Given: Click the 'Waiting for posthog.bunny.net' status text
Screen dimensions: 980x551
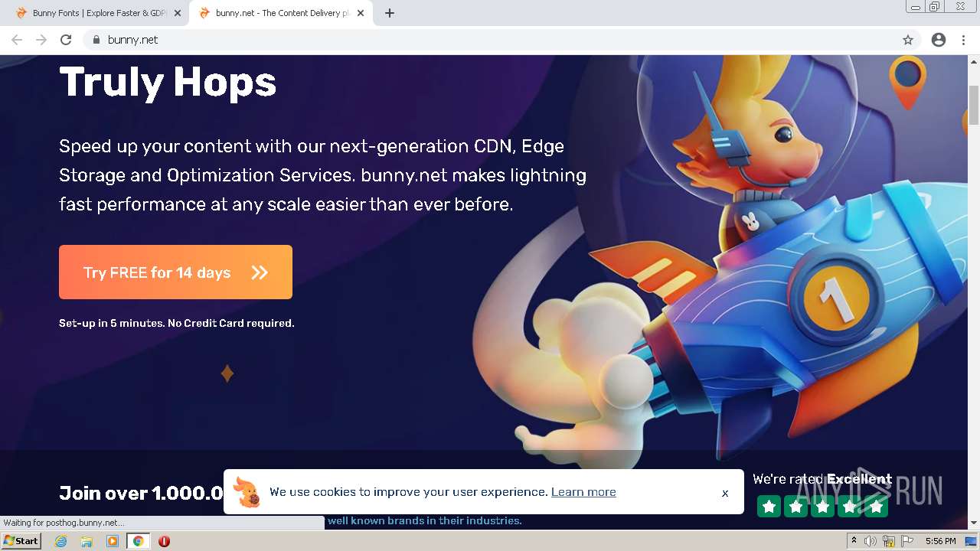Looking at the screenshot, I should tap(64, 523).
